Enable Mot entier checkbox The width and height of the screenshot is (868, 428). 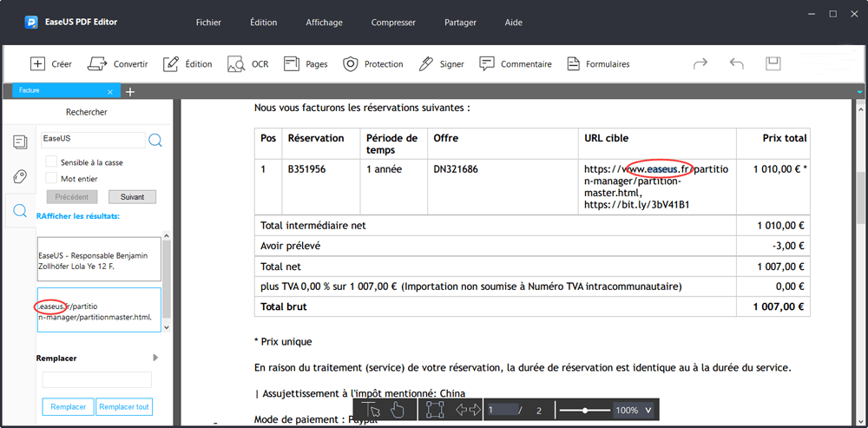point(51,178)
